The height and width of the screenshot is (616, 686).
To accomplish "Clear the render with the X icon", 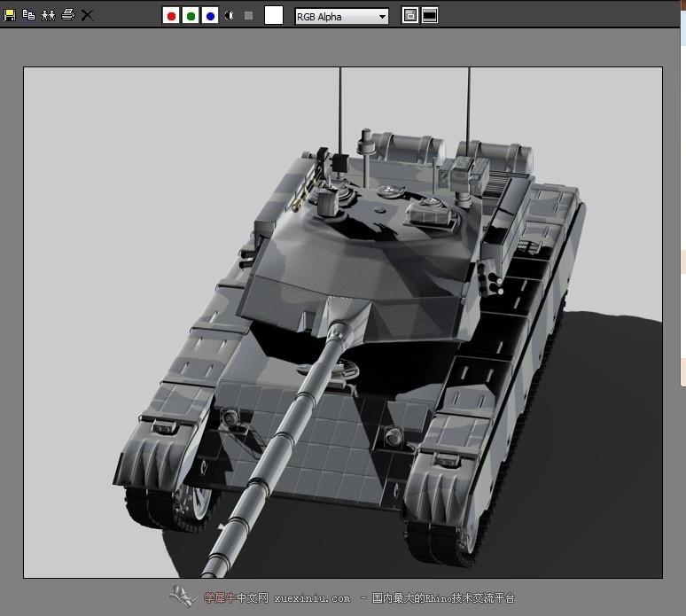I will pos(87,15).
